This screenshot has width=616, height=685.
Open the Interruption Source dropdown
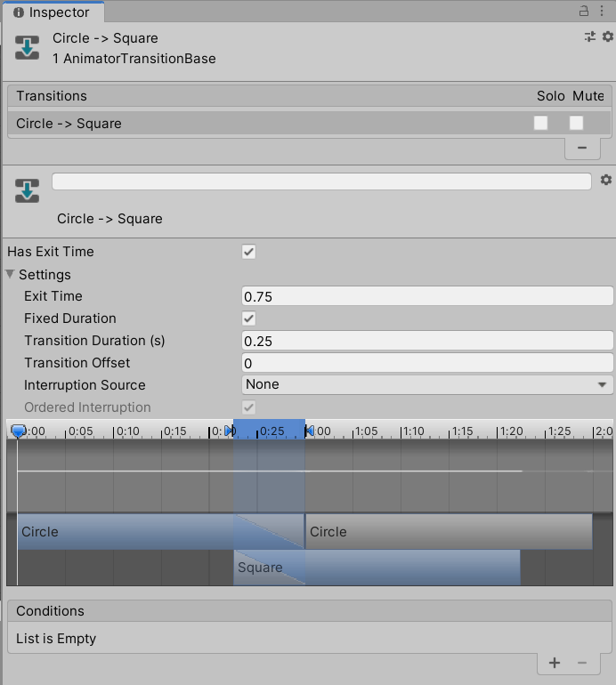(x=427, y=384)
